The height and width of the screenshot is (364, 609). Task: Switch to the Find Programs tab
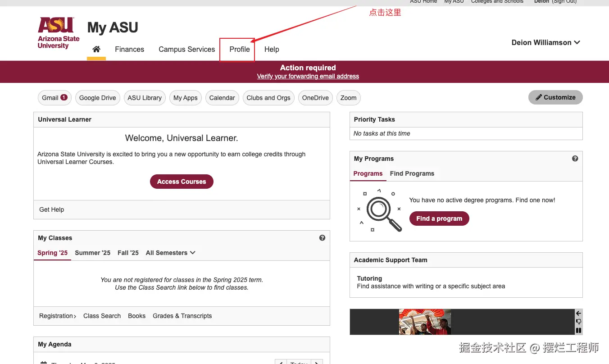click(x=412, y=173)
